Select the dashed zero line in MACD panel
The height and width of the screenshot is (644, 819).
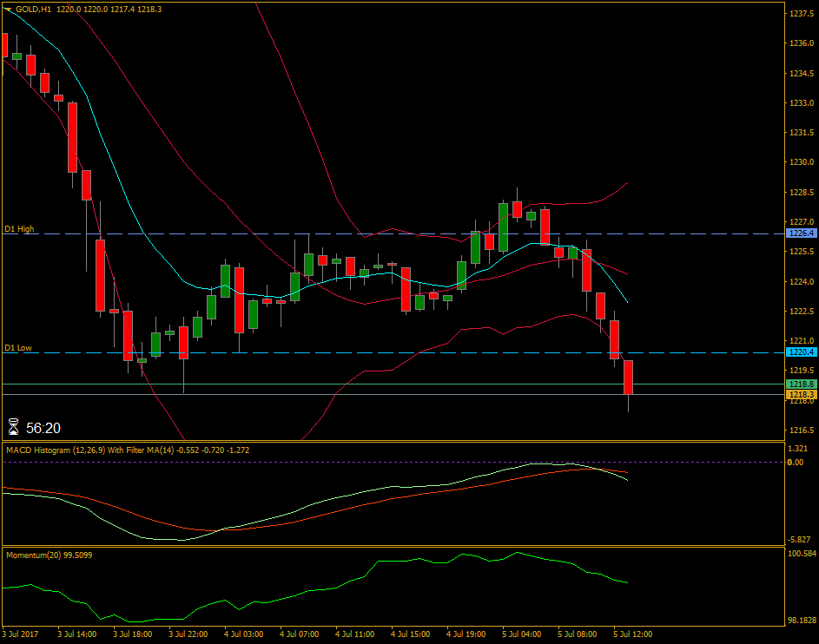tap(391, 464)
